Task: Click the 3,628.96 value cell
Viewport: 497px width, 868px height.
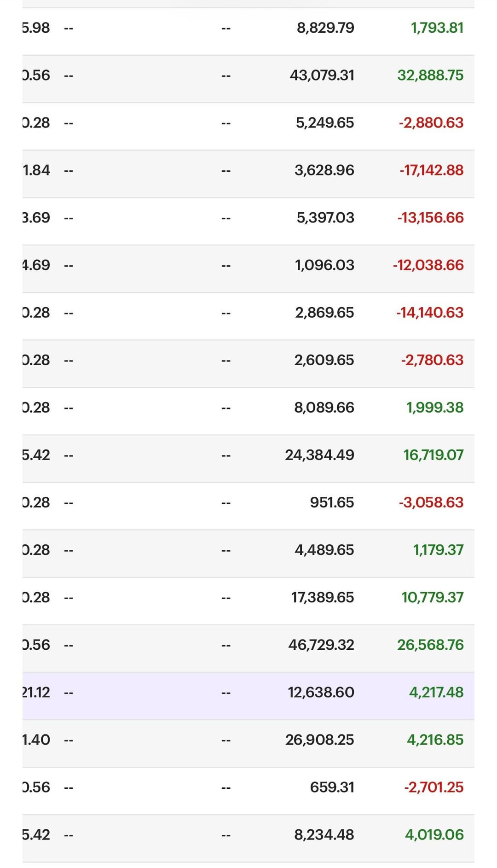Action: click(324, 170)
